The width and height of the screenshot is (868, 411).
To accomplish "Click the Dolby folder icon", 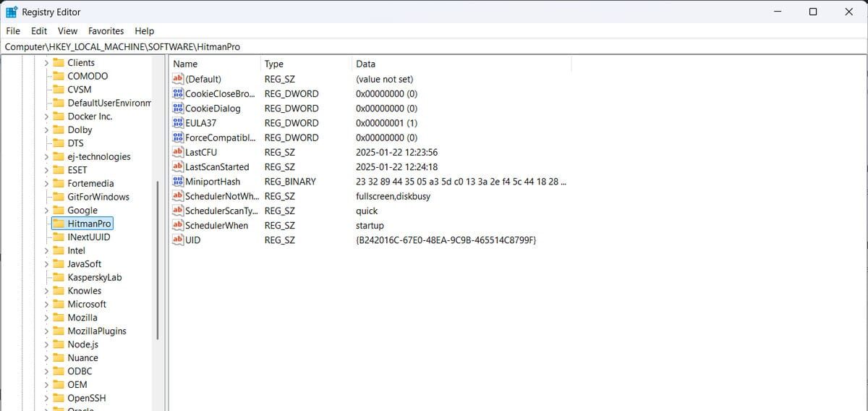I will click(59, 130).
